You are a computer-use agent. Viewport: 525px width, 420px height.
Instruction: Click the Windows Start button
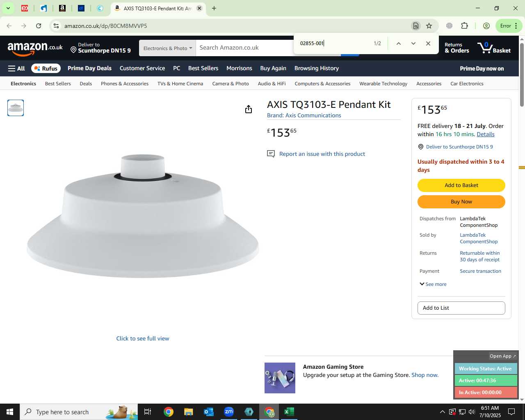pos(10,412)
